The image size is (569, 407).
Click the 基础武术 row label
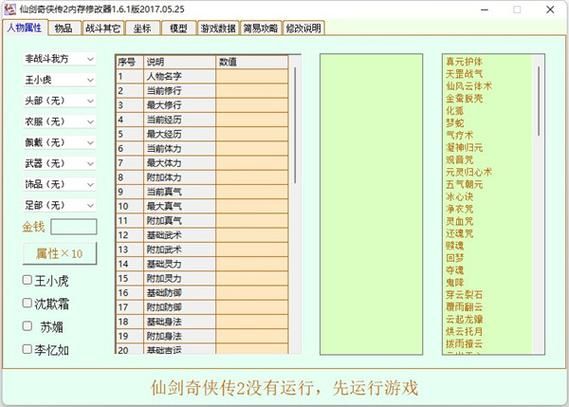click(x=164, y=235)
